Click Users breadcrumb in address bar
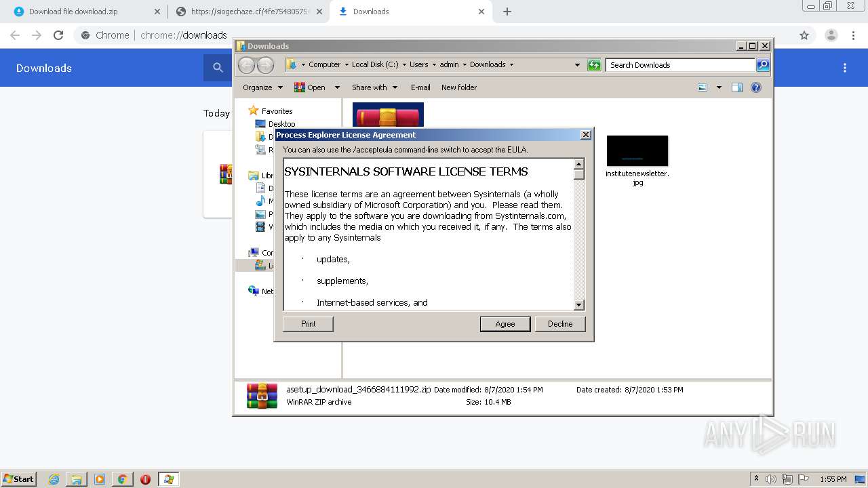The width and height of the screenshot is (868, 488). point(418,65)
